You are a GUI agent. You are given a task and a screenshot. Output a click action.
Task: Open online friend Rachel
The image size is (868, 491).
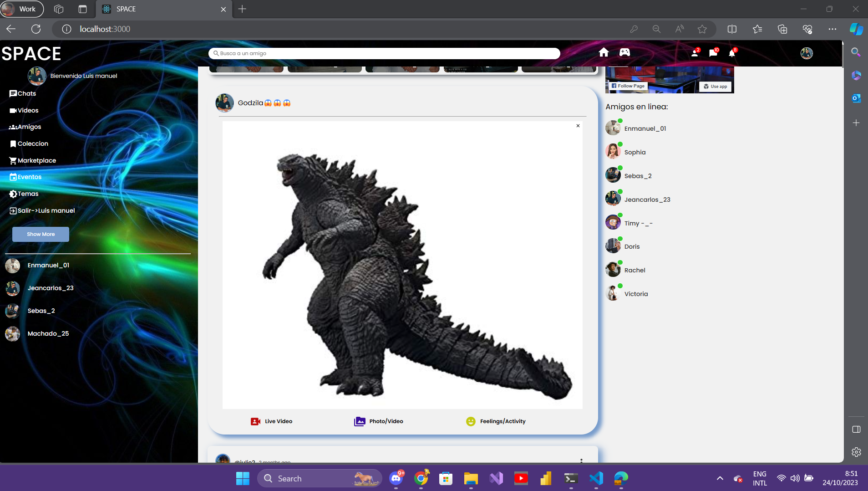pyautogui.click(x=625, y=270)
